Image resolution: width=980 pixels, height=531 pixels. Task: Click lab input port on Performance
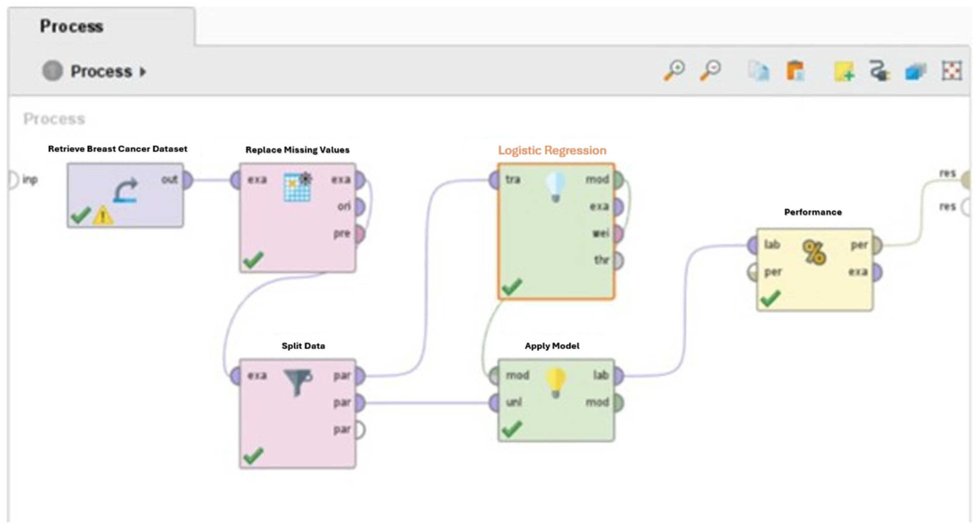coord(753,245)
